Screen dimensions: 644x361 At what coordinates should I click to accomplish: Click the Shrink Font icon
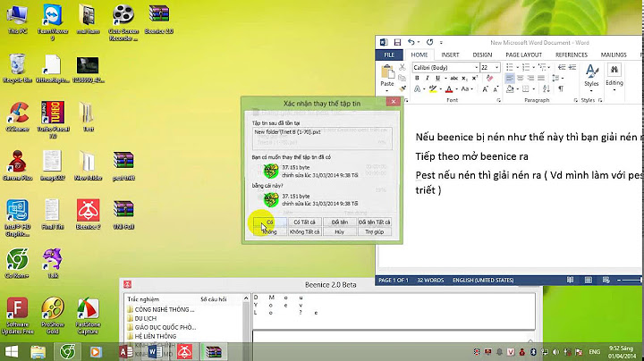point(496,88)
